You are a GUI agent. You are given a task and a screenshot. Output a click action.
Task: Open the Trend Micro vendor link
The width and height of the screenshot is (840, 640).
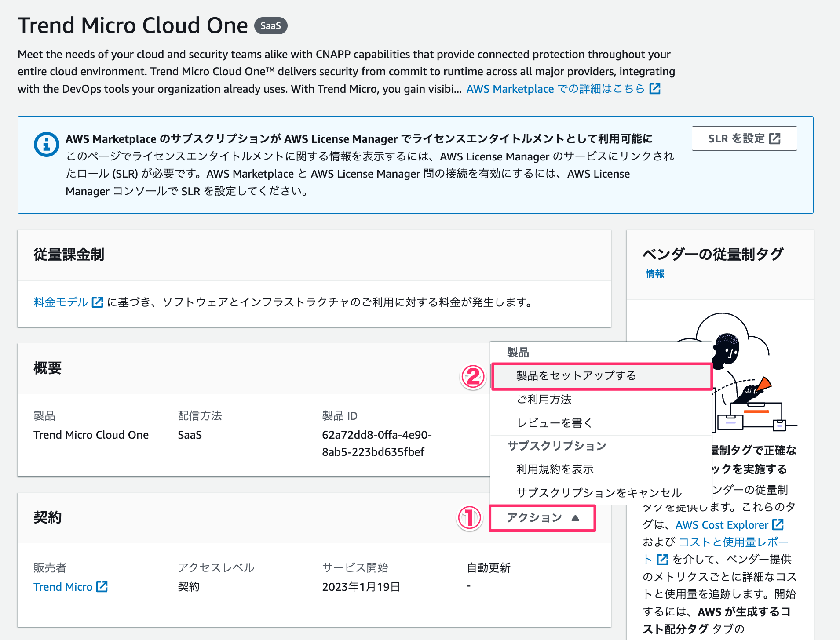(x=63, y=586)
